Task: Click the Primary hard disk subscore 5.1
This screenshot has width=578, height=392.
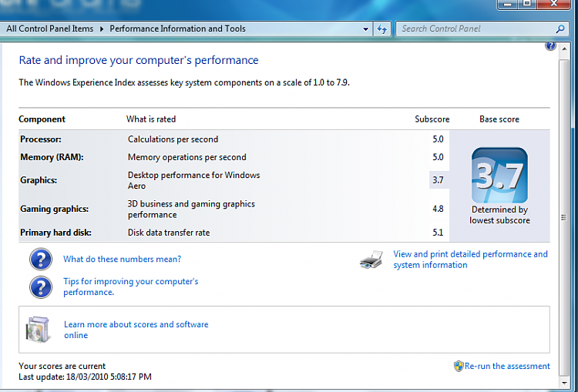Action: pyautogui.click(x=438, y=233)
